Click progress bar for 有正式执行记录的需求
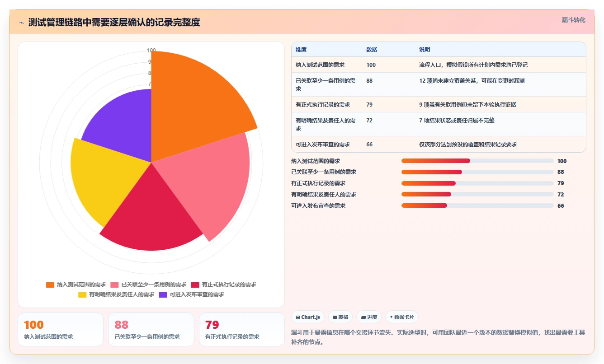Screen dimensions: 604x364 477,183
